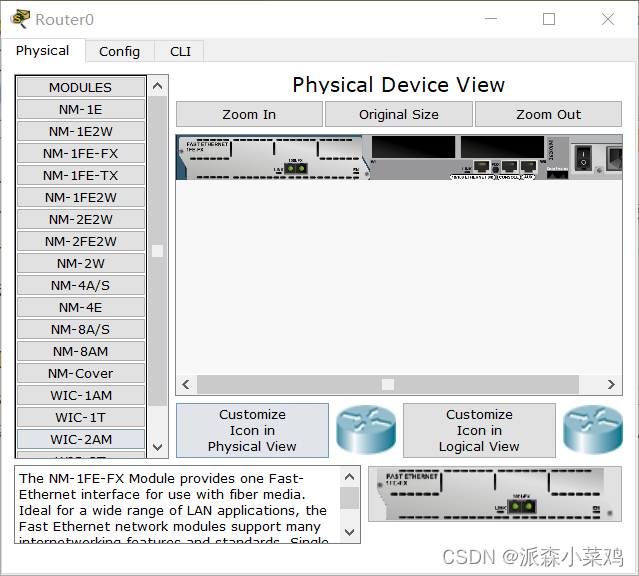Maximize the Router0 window
639x576 pixels.
coord(549,19)
